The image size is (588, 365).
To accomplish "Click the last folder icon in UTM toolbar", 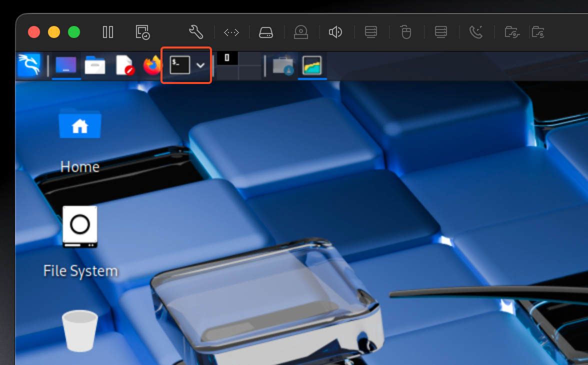I will (x=538, y=32).
